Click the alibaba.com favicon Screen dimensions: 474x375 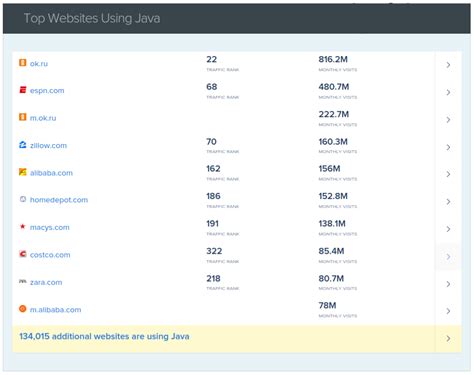(x=22, y=172)
